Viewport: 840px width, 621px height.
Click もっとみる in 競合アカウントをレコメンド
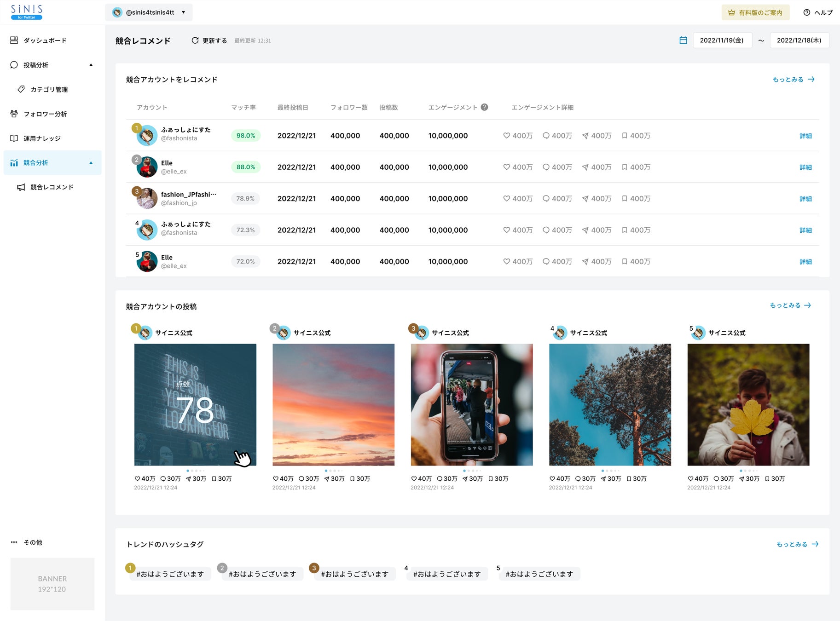point(794,80)
